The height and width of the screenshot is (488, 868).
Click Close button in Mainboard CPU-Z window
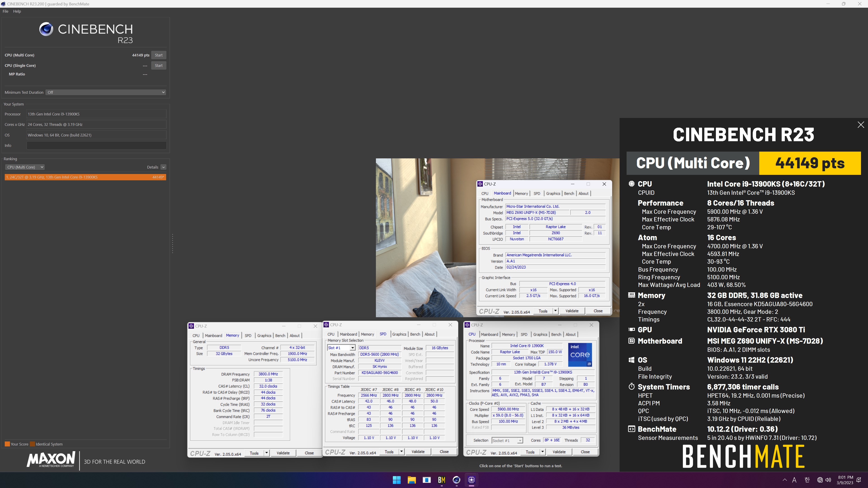click(598, 311)
